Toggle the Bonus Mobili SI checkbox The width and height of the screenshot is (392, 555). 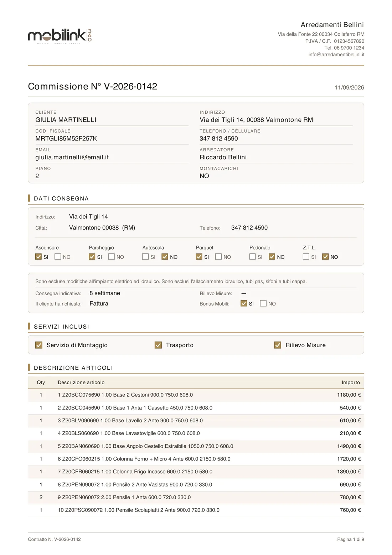(x=244, y=303)
